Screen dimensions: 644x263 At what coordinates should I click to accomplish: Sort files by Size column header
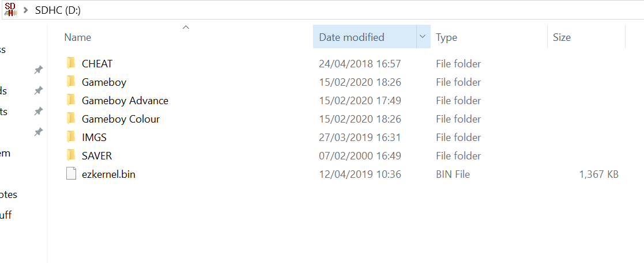562,37
